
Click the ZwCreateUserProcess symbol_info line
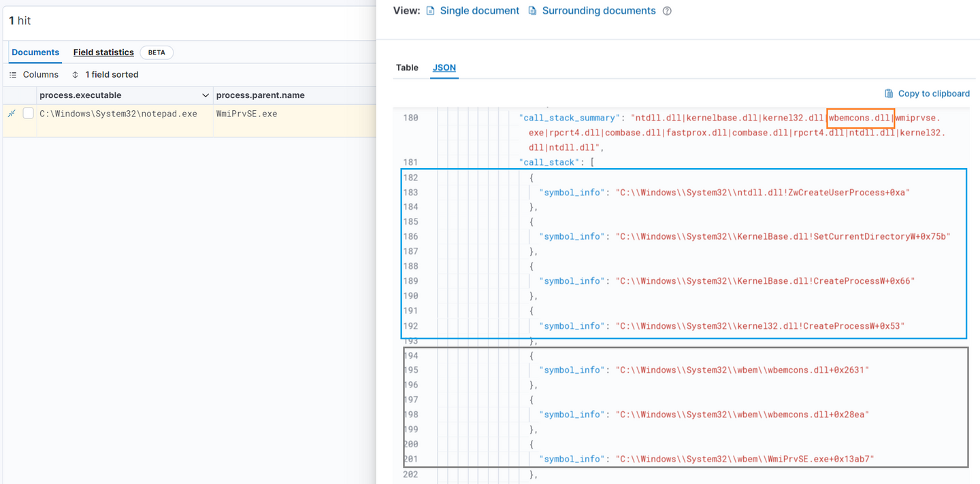(x=724, y=193)
